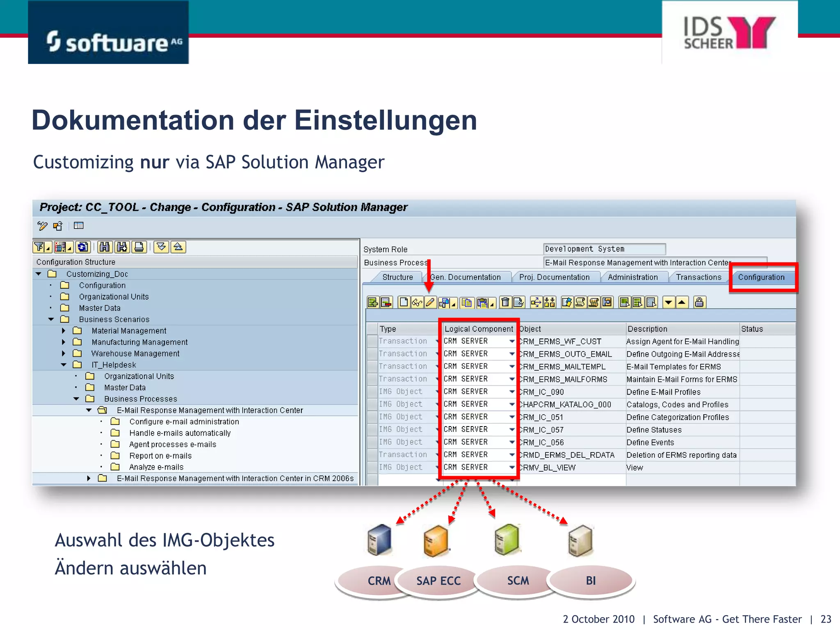This screenshot has width=840, height=630.
Task: Switch to the Administration tab
Action: 633,277
